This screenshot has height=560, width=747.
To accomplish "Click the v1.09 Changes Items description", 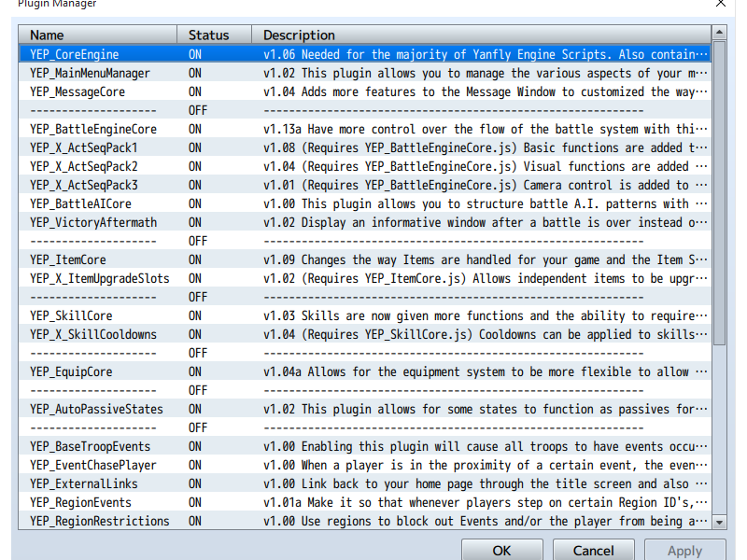I will (x=485, y=259).
